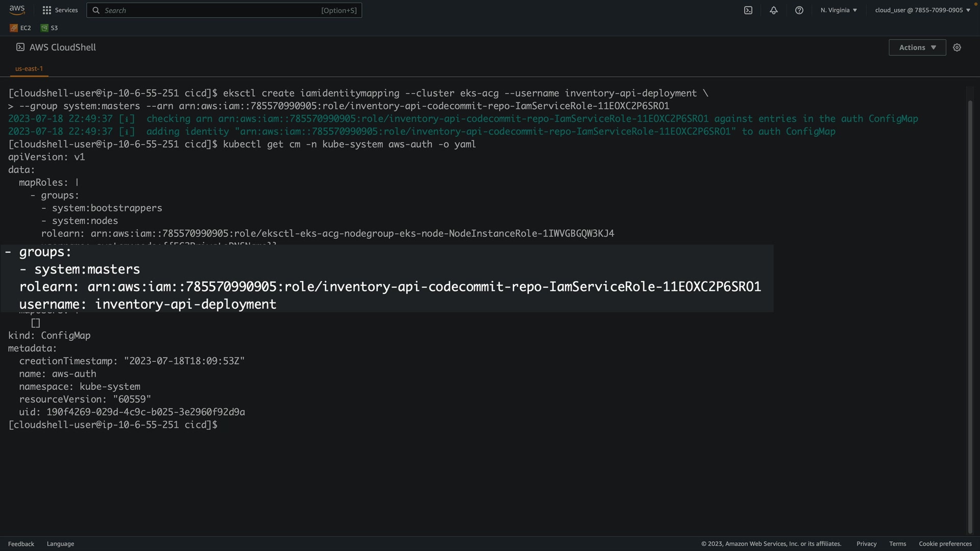
Task: Expand the N. Virginia region dropdown
Action: [x=839, y=10]
